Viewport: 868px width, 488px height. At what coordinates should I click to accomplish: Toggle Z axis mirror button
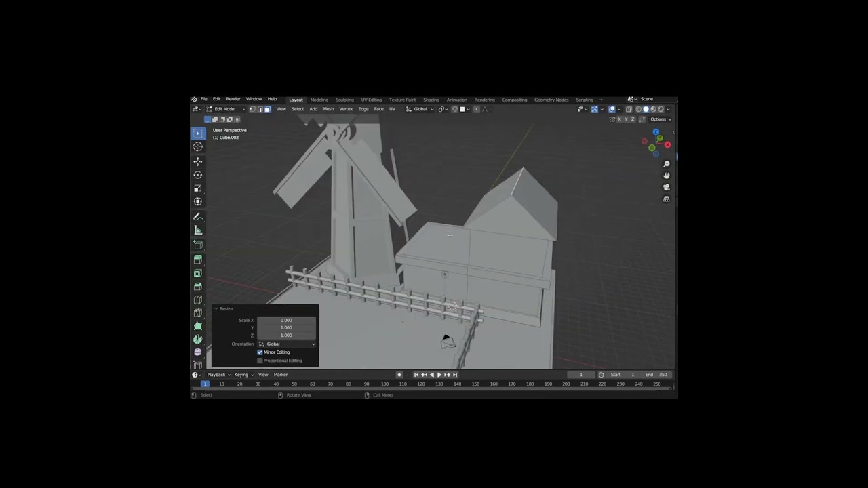tap(633, 119)
